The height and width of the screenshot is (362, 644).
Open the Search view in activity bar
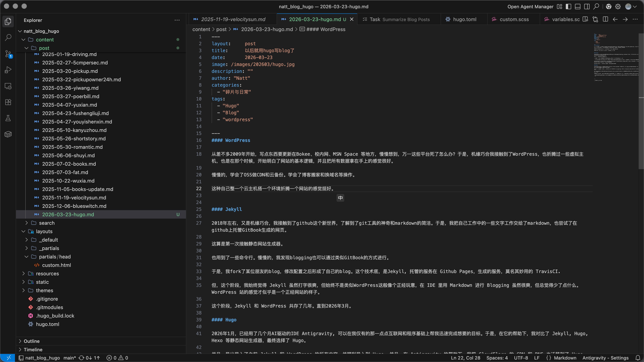click(x=8, y=37)
